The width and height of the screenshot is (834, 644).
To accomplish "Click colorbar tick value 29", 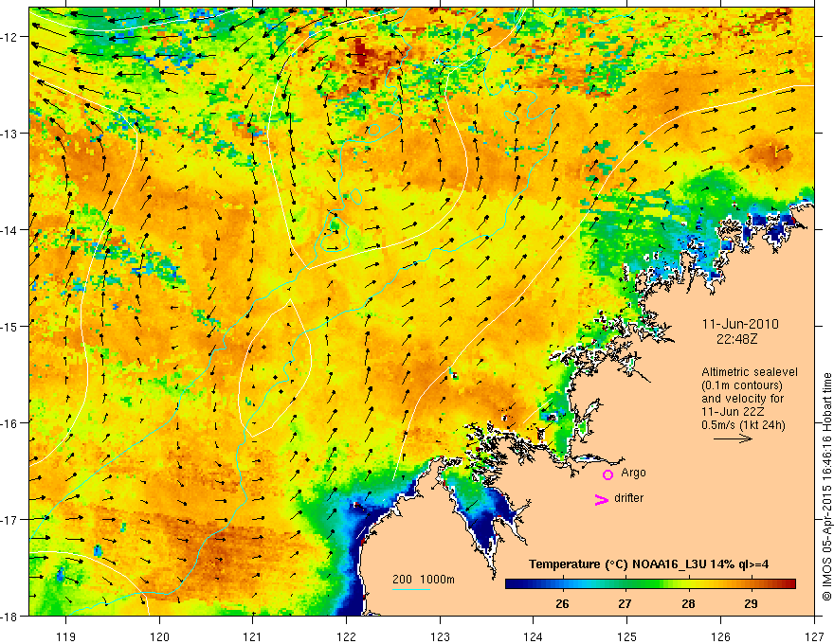I will click(751, 604).
